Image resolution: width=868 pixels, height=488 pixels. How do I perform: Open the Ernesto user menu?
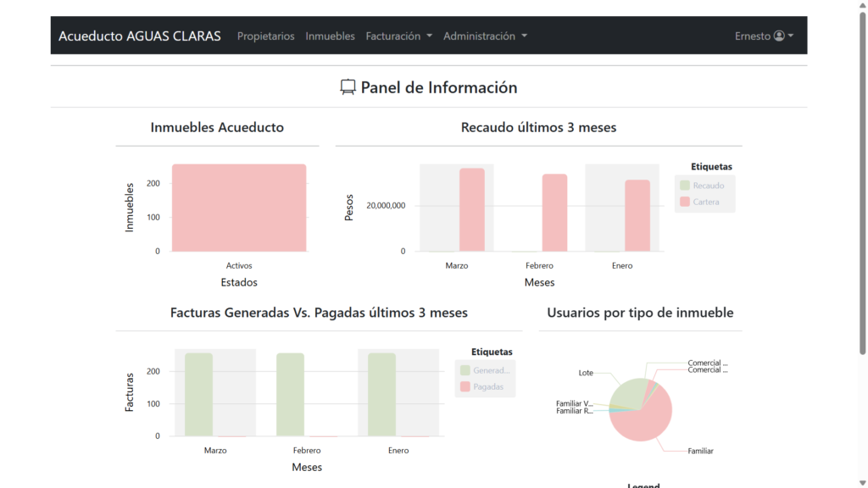tap(764, 36)
